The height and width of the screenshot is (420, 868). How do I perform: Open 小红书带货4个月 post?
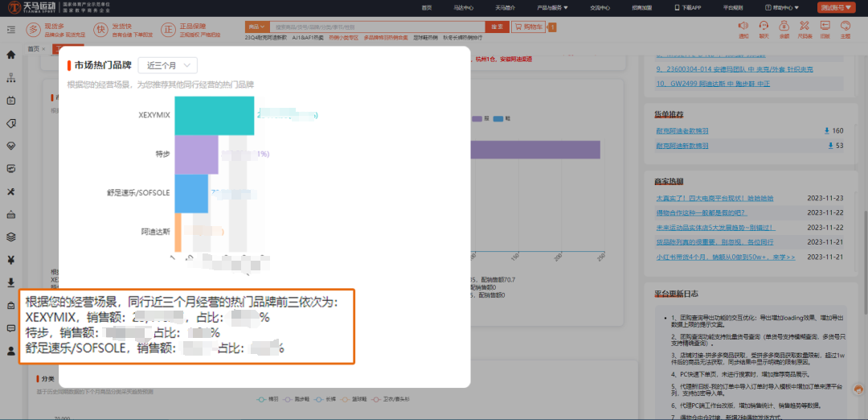(x=725, y=257)
